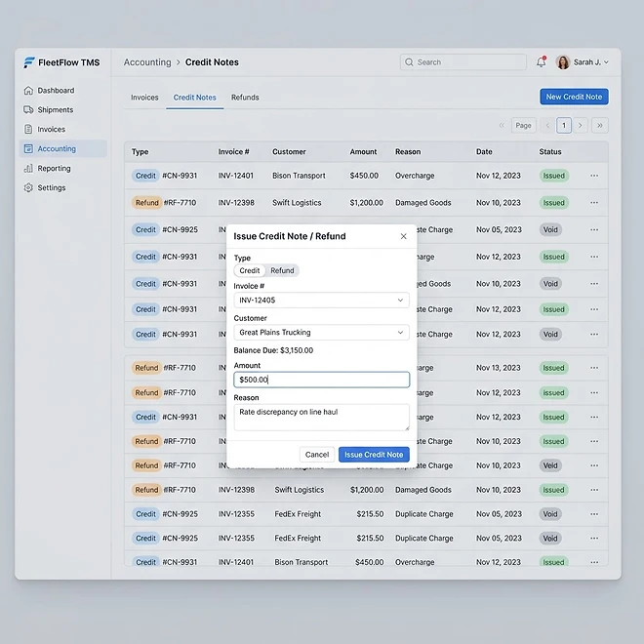Go to next page chevron
644x644 pixels.
tap(580, 125)
